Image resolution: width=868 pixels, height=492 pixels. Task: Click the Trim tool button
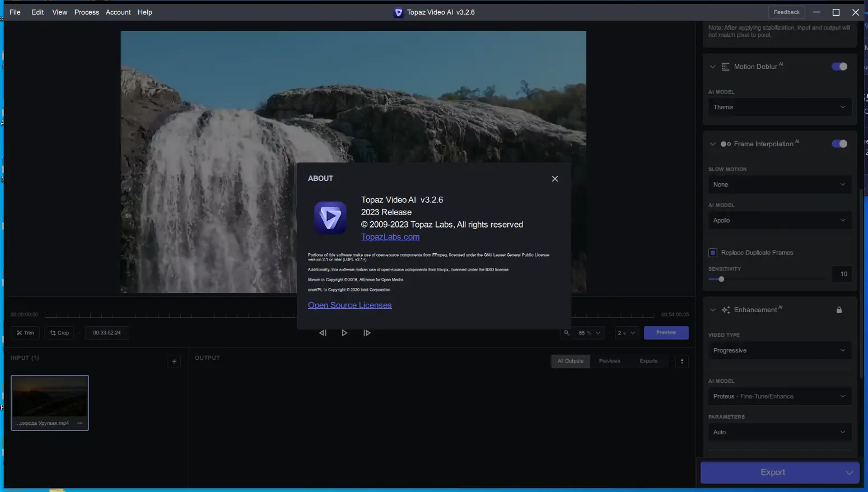pyautogui.click(x=25, y=333)
